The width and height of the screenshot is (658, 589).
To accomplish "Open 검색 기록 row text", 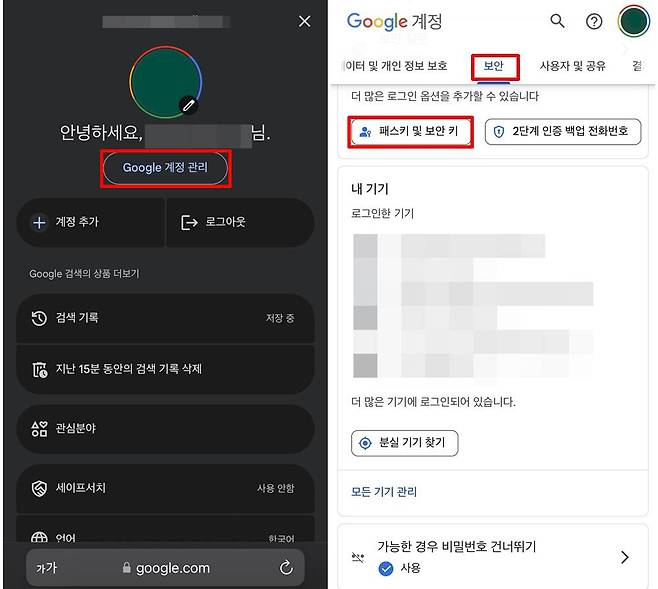I will coord(77,318).
